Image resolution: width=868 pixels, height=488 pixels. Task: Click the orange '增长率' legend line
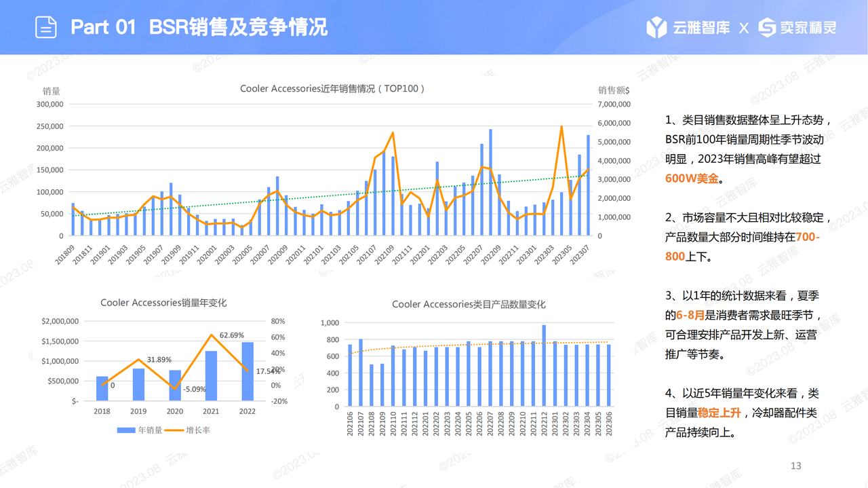point(174,430)
